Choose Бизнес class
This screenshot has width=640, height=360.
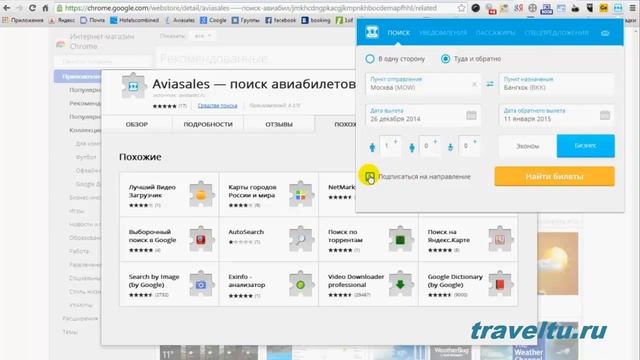(585, 146)
